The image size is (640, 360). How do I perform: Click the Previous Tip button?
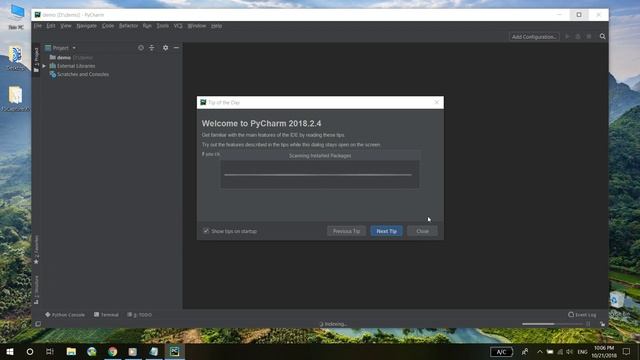(x=346, y=231)
